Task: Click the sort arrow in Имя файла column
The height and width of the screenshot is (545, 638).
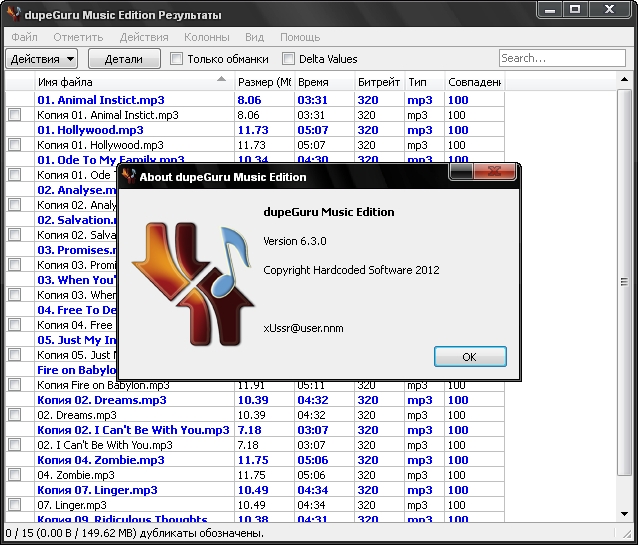Action: click(221, 79)
